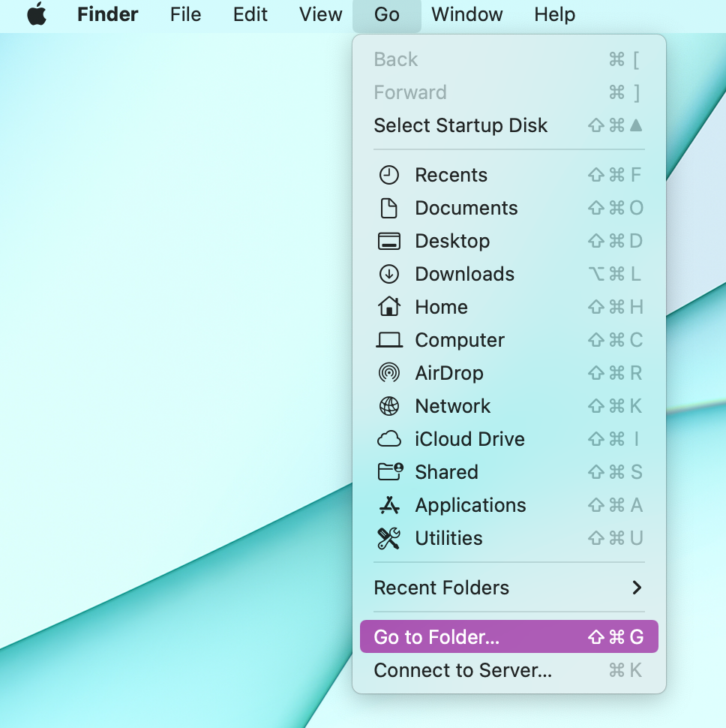Click the Home house icon
The image size is (726, 728).
(x=388, y=307)
